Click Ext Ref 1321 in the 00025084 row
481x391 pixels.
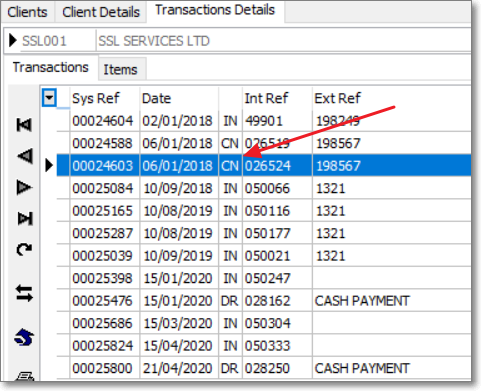point(330,188)
